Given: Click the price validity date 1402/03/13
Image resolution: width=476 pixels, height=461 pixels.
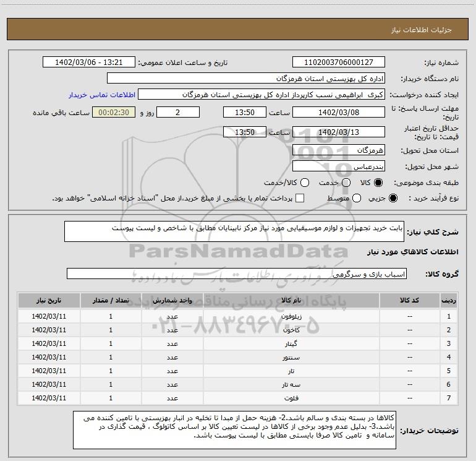Looking at the screenshot, I should [339, 132].
